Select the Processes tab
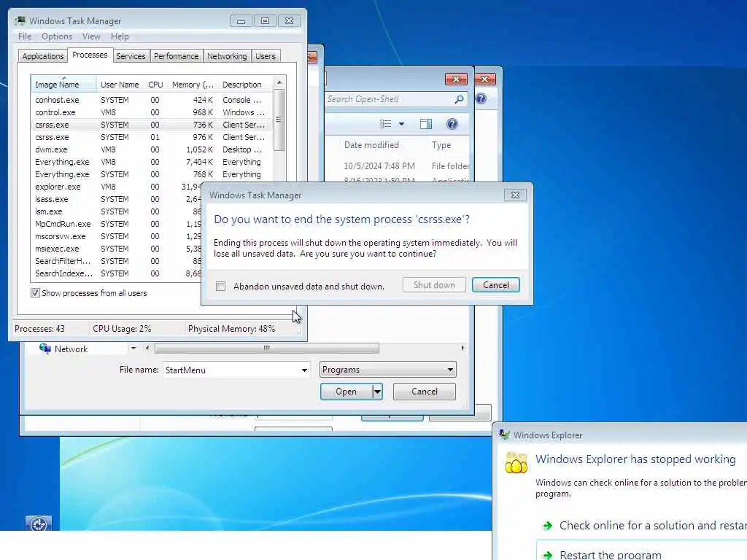The height and width of the screenshot is (560, 747). [x=90, y=55]
